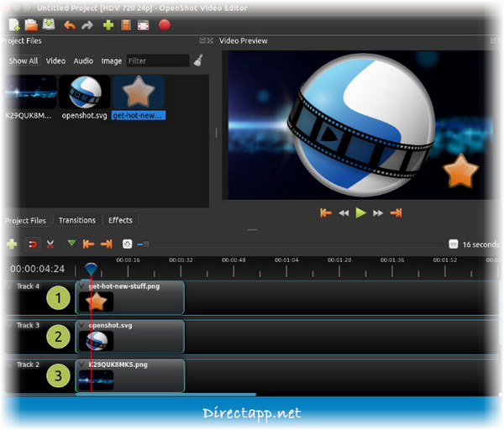504x430 pixels.
Task: Select the get-hot-new-stuff.png clip on Track 4
Action: click(130, 297)
